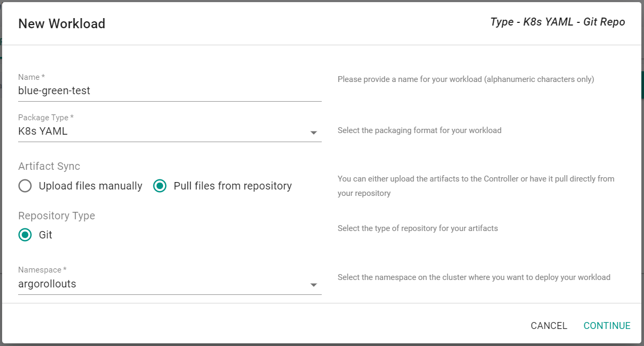The width and height of the screenshot is (644, 346).
Task: Expand the Namespace dropdown arrow
Action: [314, 285]
